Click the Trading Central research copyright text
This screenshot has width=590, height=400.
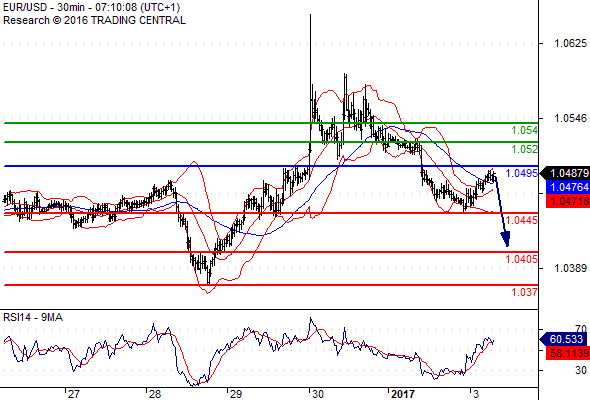94,20
